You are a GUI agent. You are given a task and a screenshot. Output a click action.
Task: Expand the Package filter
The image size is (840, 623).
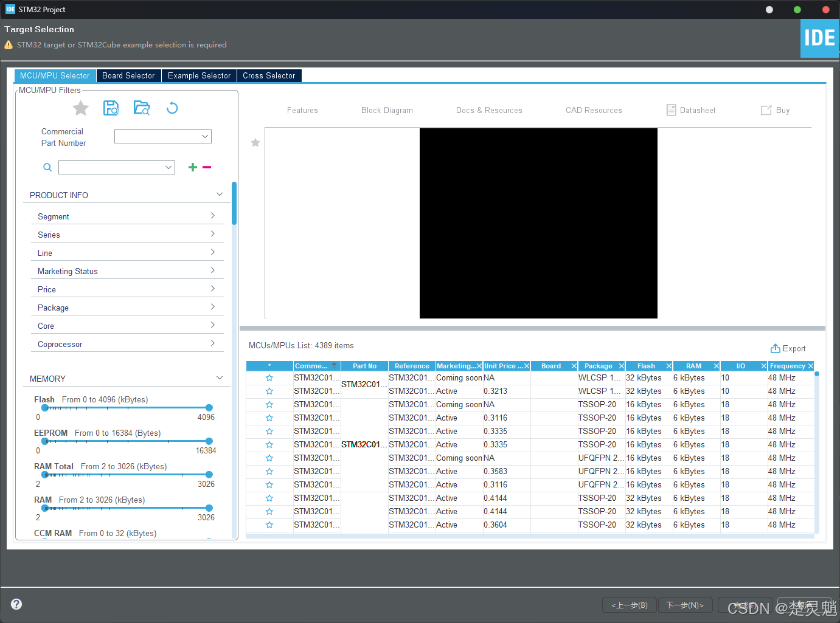point(212,307)
